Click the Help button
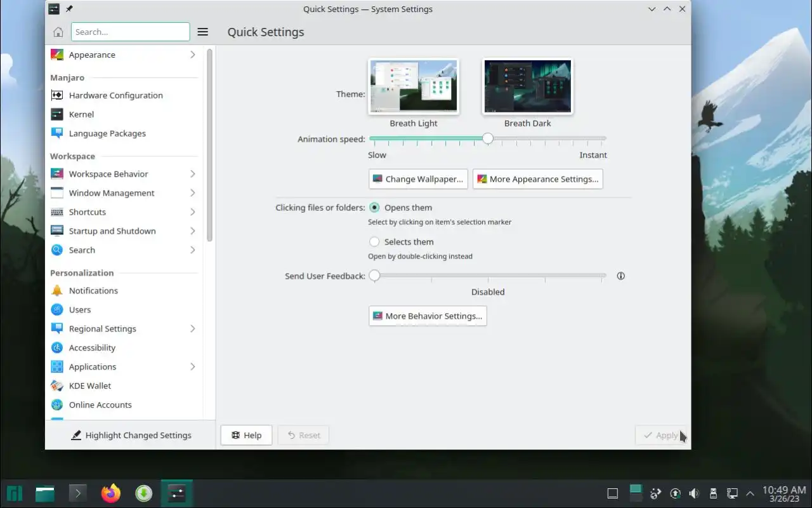 tap(246, 435)
